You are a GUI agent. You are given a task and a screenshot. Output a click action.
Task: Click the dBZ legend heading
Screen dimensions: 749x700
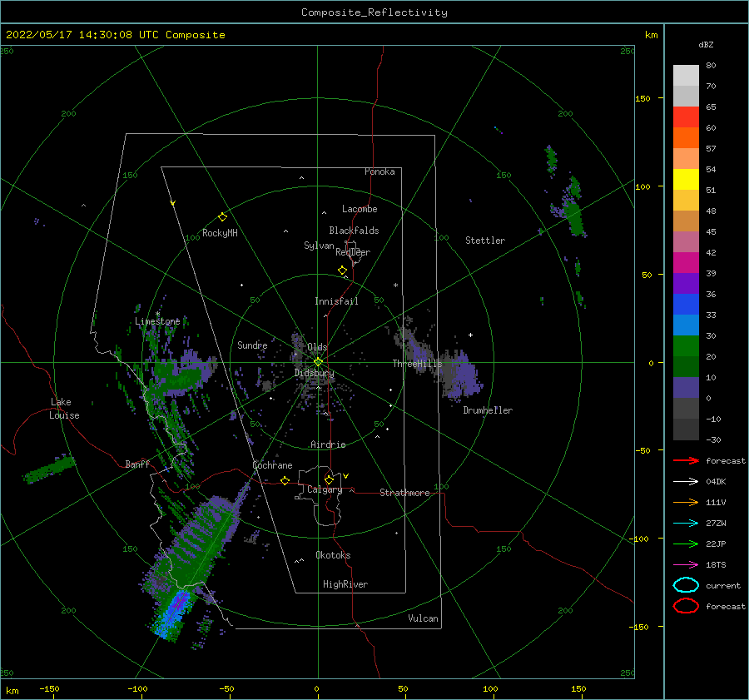pyautogui.click(x=706, y=45)
